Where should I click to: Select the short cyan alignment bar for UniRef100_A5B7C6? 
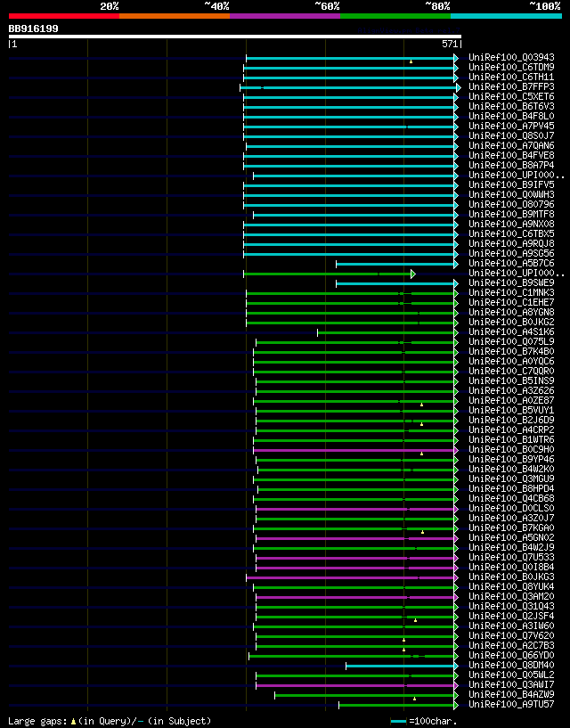click(x=395, y=264)
